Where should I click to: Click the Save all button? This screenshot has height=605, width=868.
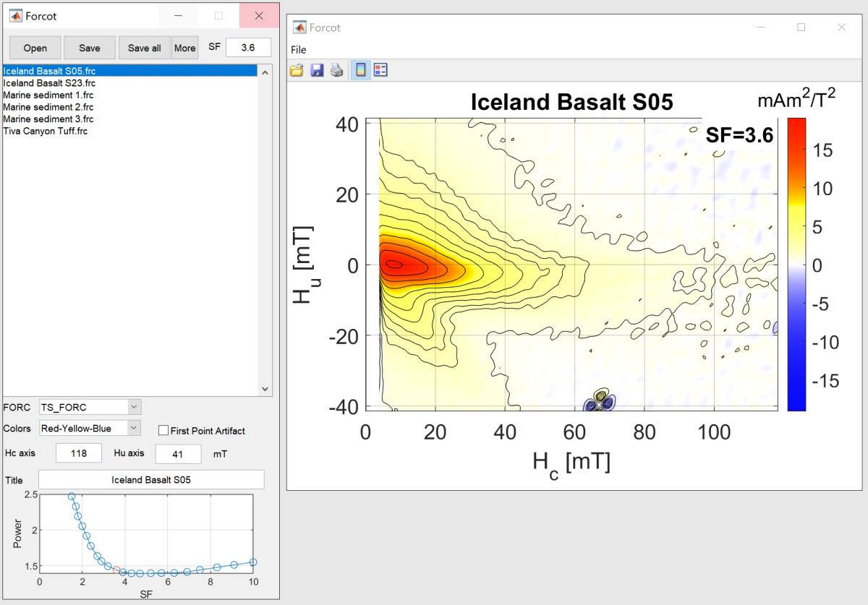[145, 48]
